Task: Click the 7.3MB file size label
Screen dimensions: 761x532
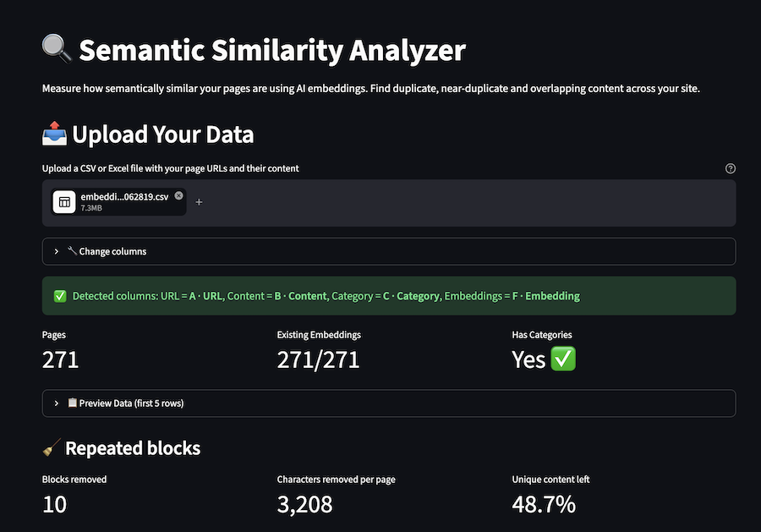Action: pos(91,208)
